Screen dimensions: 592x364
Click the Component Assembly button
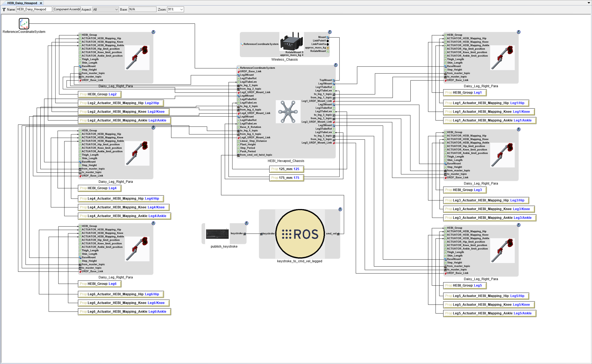(x=67, y=9)
